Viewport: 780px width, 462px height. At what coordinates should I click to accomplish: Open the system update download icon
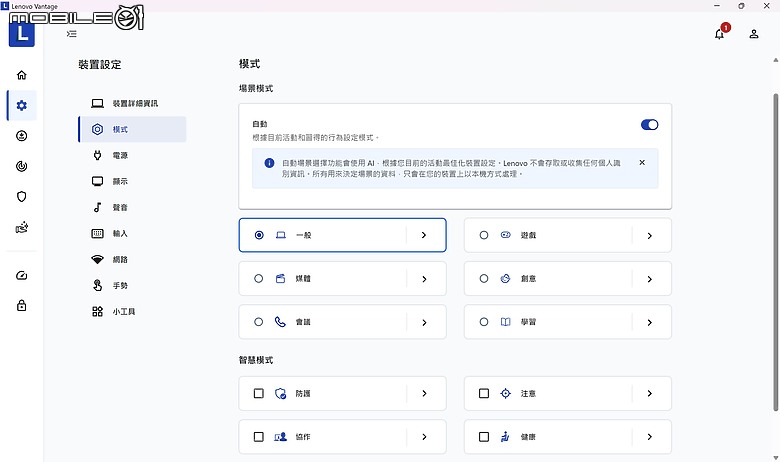(21, 136)
